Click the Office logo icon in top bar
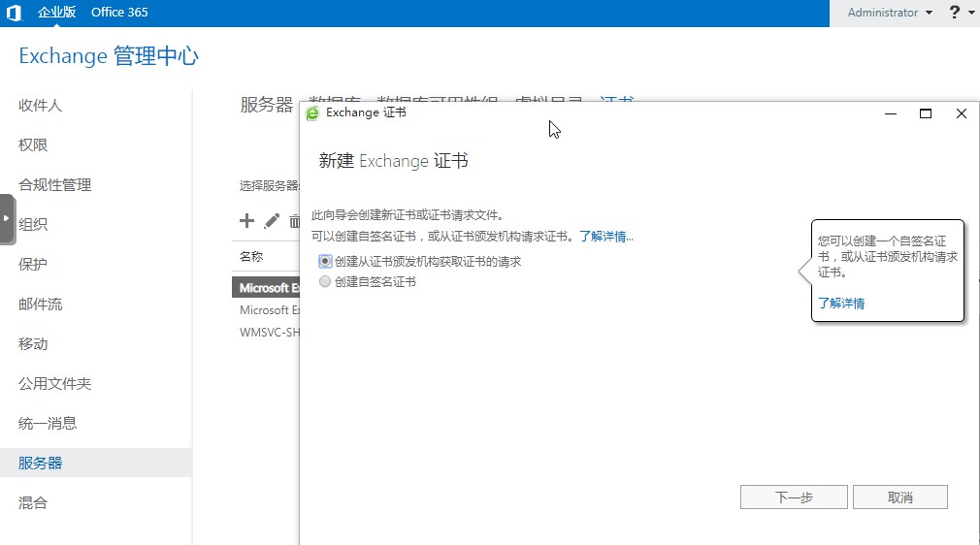Screen dimensions: 980x545 click(x=14, y=13)
